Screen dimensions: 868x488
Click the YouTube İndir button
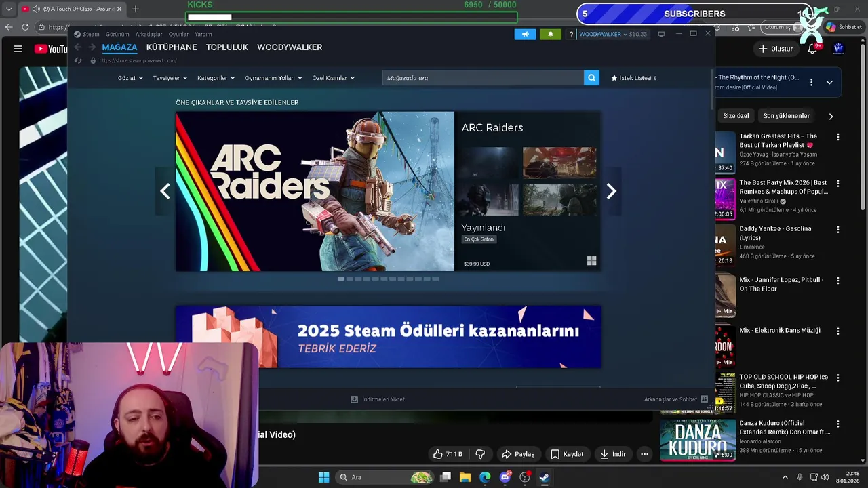click(613, 454)
